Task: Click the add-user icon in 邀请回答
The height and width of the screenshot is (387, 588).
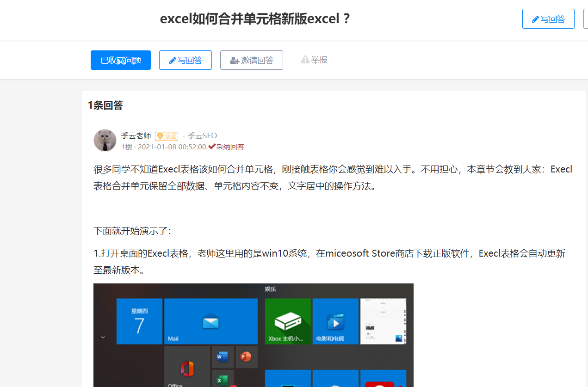Action: tap(235, 61)
